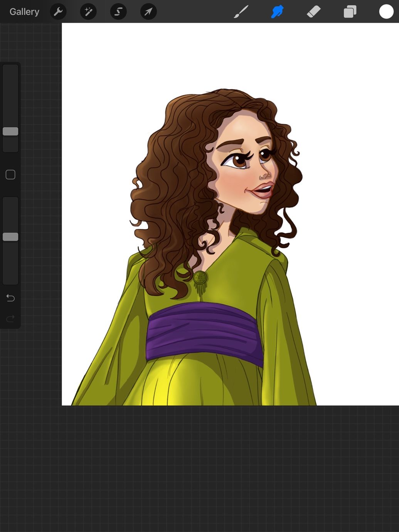This screenshot has height=532, width=399.
Task: Open the white active color swatch
Action: pos(386,12)
